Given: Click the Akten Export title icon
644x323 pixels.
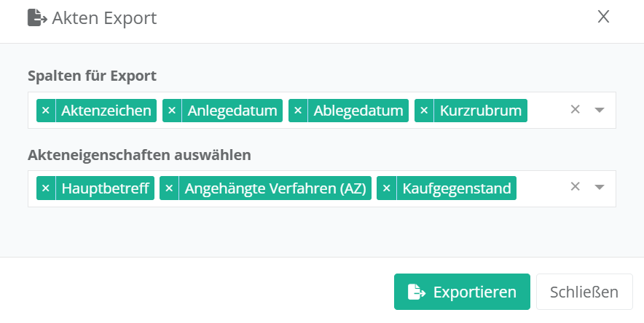Looking at the screenshot, I should (x=37, y=17).
